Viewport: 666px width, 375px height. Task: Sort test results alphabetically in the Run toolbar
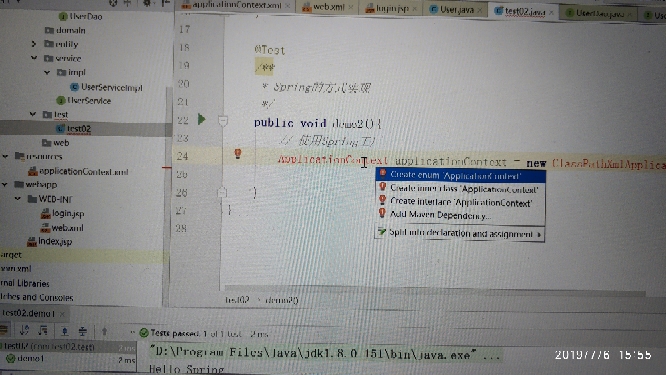(24, 330)
